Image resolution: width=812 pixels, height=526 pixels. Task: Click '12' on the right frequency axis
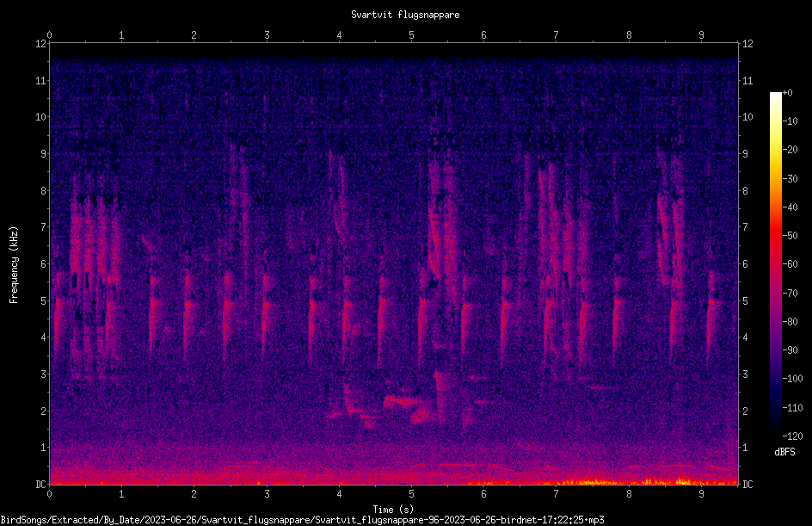747,44
